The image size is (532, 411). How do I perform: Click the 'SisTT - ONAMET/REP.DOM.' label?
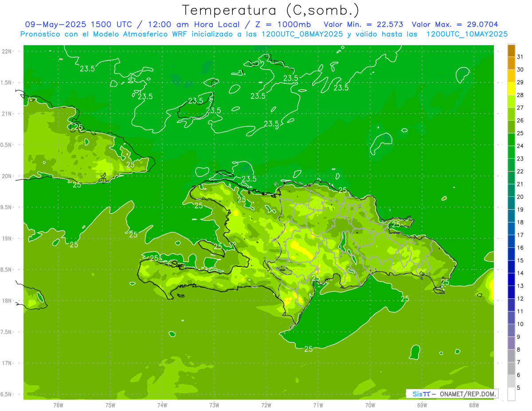pyautogui.click(x=452, y=394)
